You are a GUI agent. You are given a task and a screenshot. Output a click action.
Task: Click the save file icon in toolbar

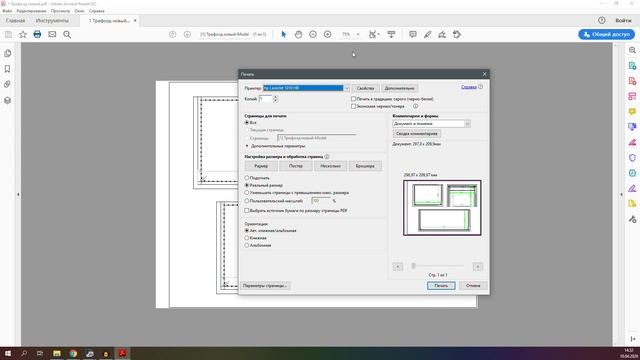(x=8, y=35)
